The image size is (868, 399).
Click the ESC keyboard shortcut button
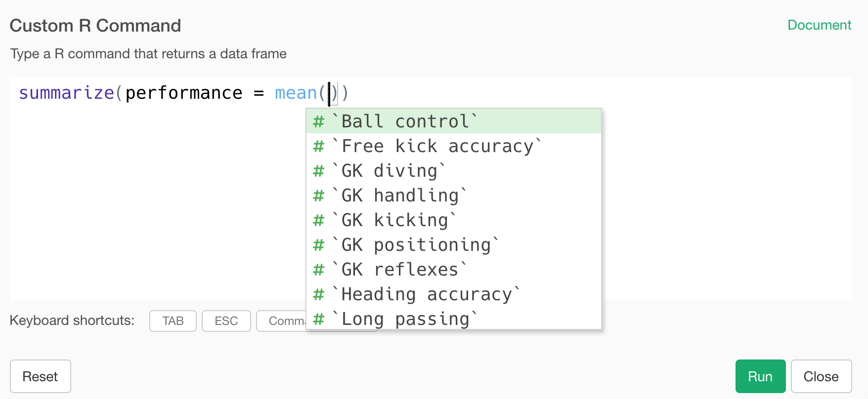(226, 321)
